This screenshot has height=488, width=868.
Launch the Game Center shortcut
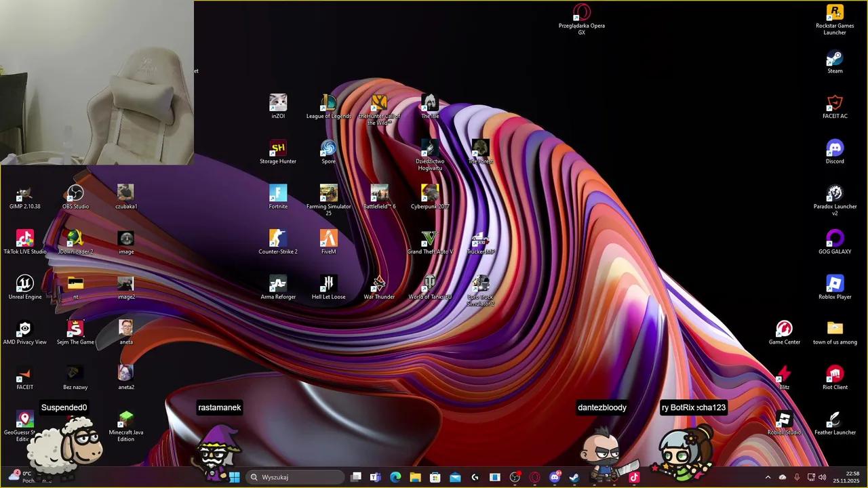[785, 333]
